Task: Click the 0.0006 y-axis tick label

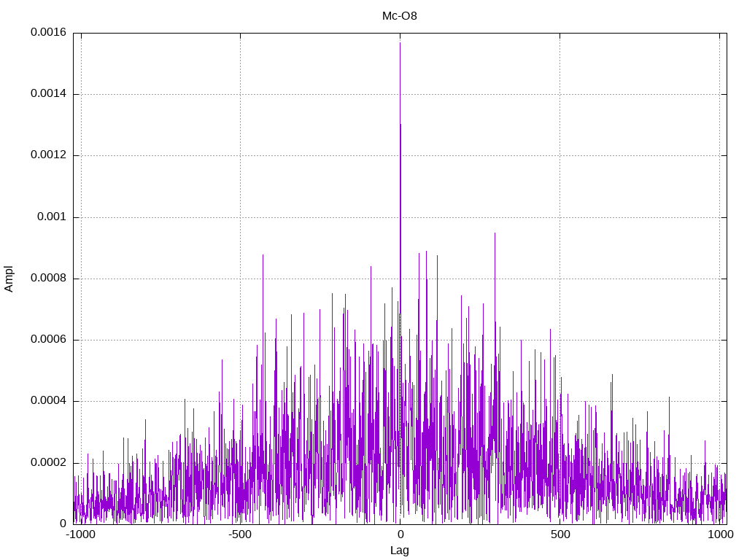Action: [x=49, y=339]
